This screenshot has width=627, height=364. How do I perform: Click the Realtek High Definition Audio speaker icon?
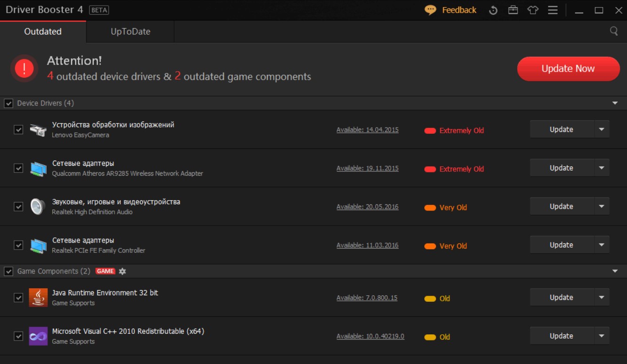click(37, 207)
